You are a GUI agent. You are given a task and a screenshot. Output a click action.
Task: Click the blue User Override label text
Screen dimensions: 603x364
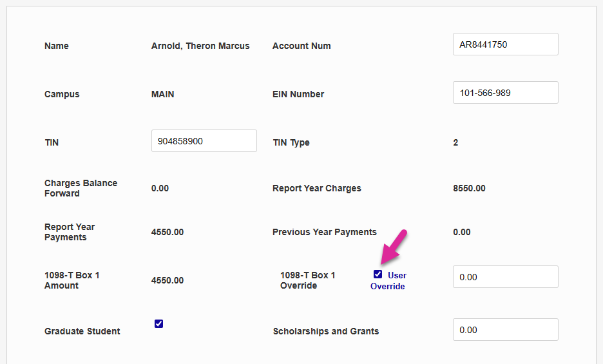tap(388, 281)
